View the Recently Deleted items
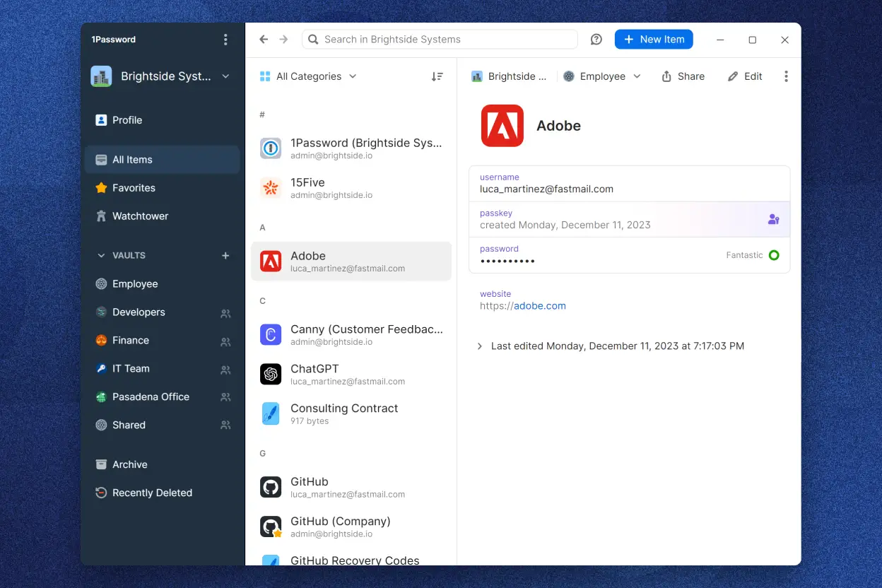This screenshot has width=882, height=588. point(152,492)
